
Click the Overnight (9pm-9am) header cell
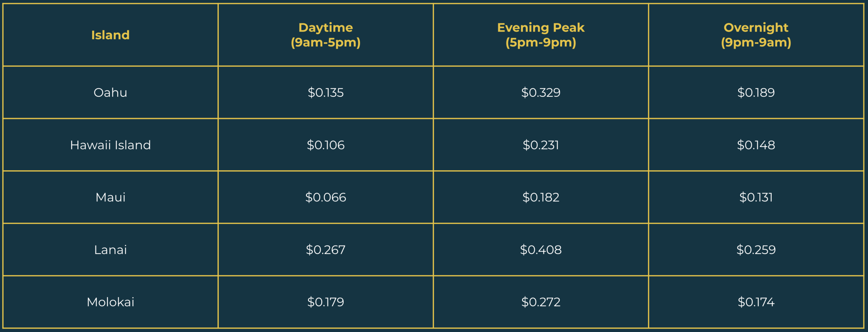tap(756, 35)
